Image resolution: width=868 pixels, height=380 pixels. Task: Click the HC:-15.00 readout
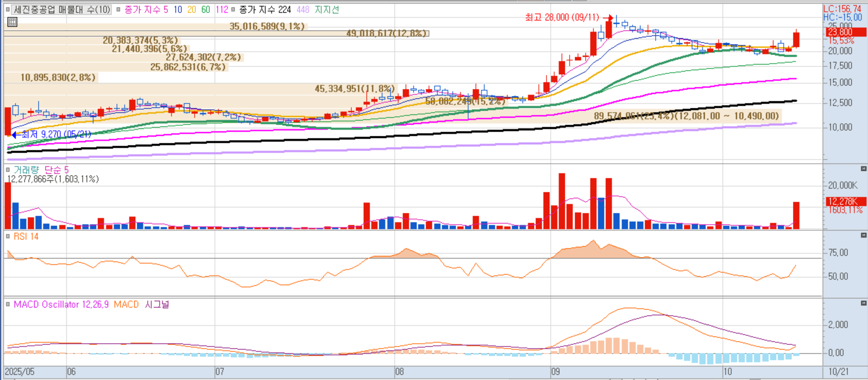tap(842, 17)
